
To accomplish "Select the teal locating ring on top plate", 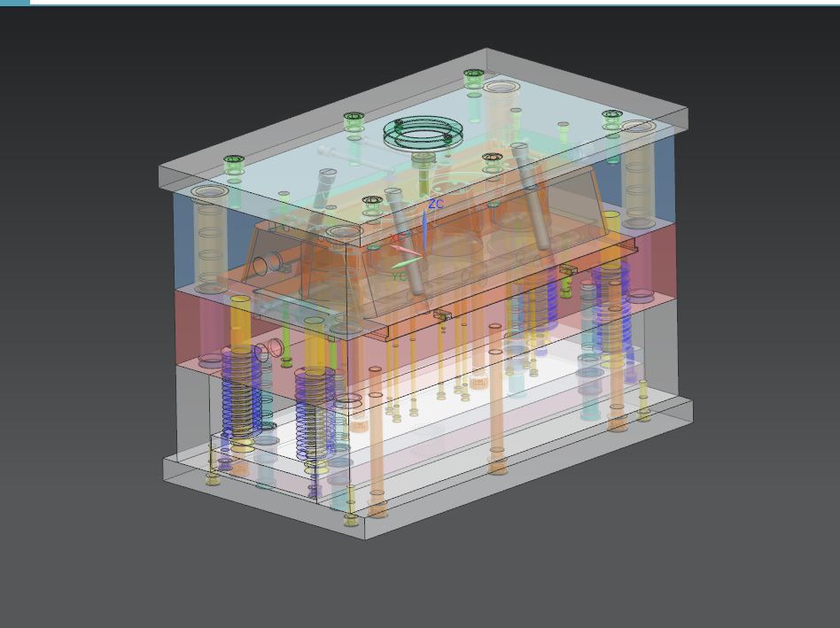I will [423, 132].
